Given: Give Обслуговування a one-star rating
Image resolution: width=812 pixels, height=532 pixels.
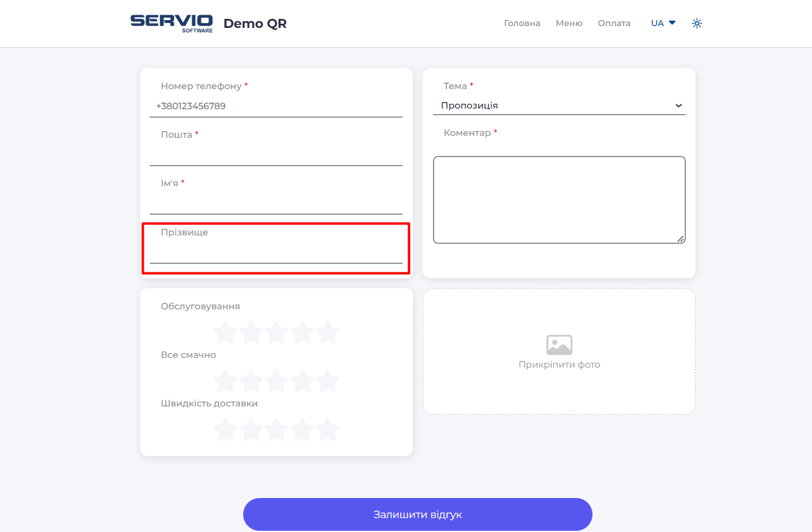Looking at the screenshot, I should tap(225, 332).
